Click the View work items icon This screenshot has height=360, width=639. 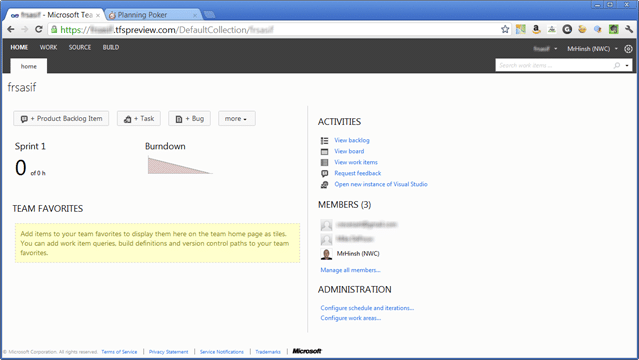(x=324, y=162)
